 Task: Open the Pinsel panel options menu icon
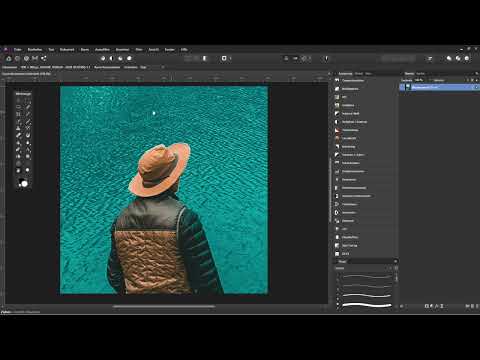(x=396, y=262)
